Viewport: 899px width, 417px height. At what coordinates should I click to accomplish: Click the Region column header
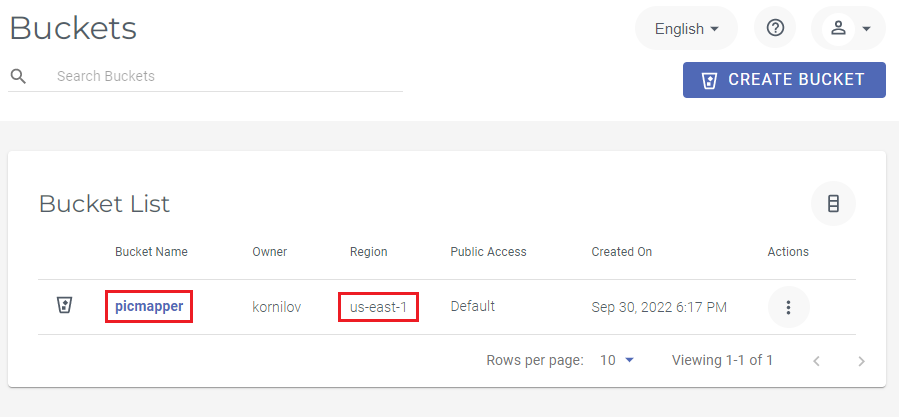point(368,252)
